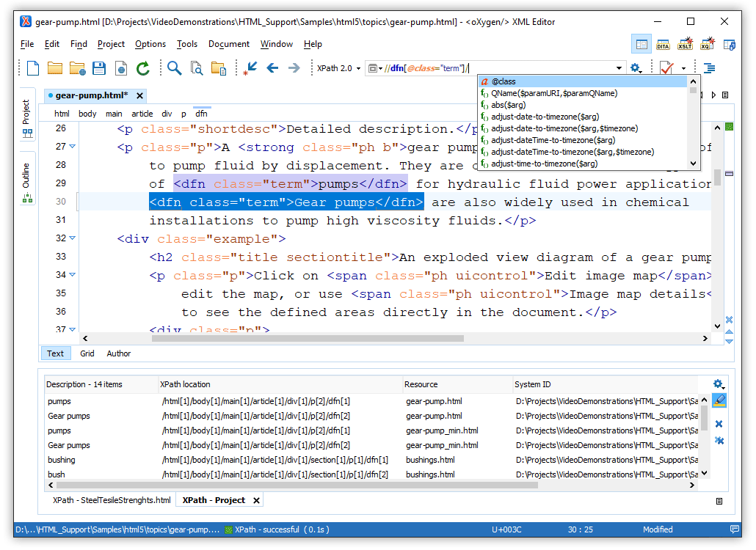
Task: Go to last modification arrow icon
Action: click(250, 68)
